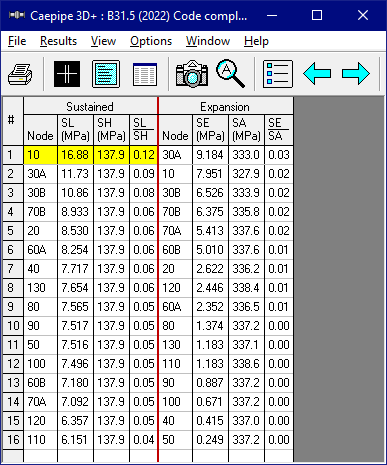
Task: Open the layout text window icon
Action: pos(106,74)
